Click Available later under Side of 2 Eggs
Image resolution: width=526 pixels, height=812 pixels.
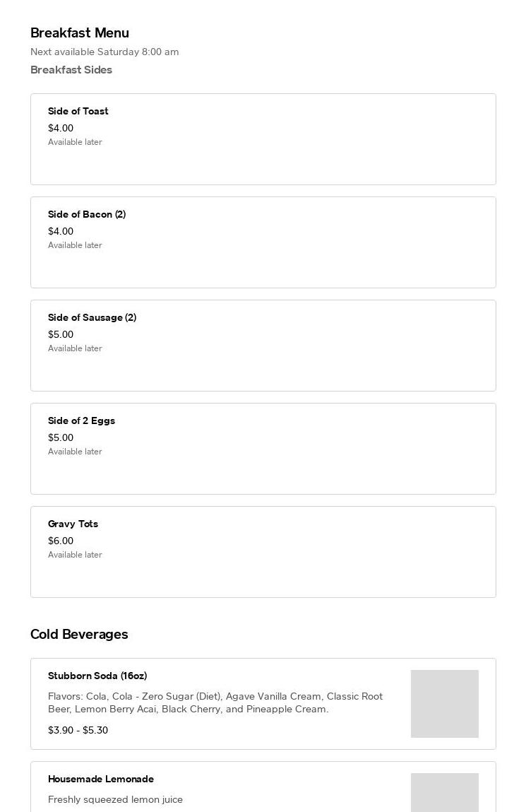(x=75, y=452)
